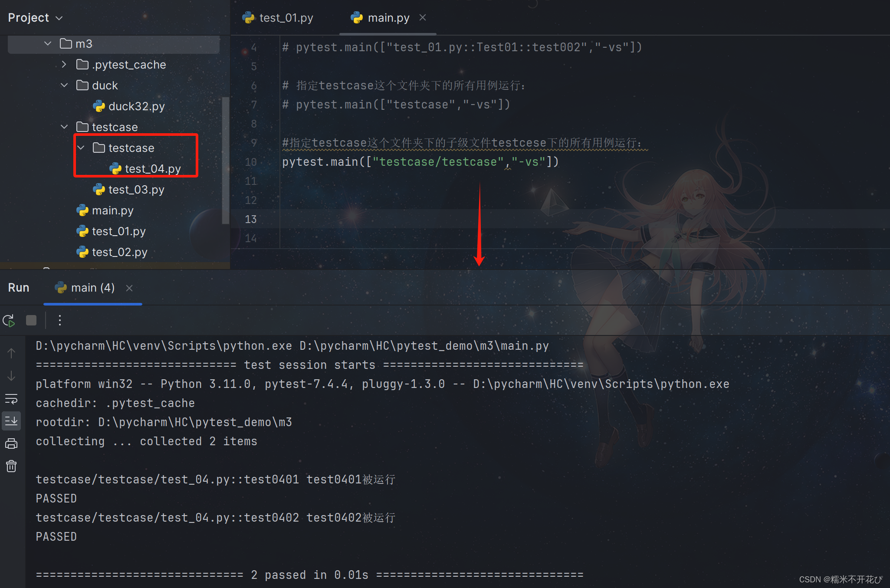Image resolution: width=890 pixels, height=588 pixels.
Task: Toggle the Scroll to End icon
Action: 11,420
